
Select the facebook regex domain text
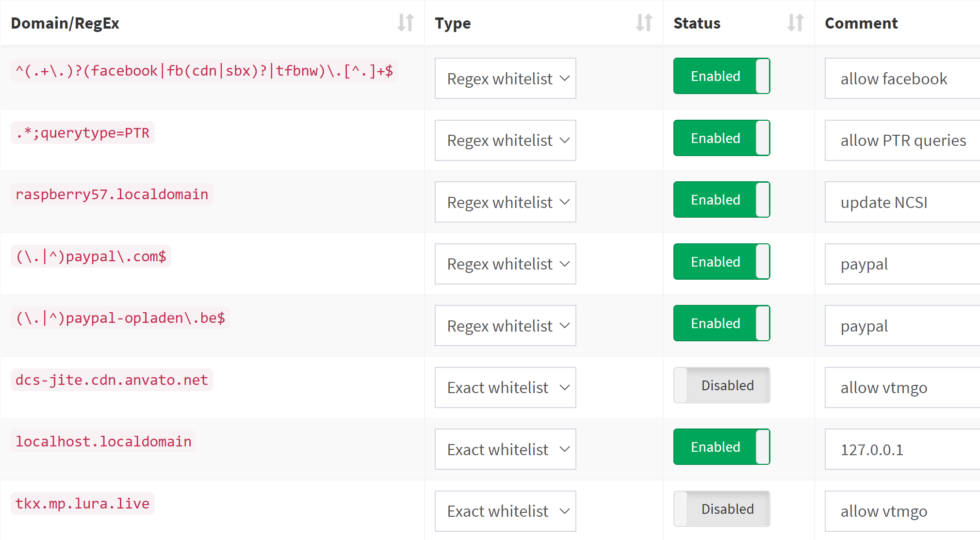(x=204, y=71)
